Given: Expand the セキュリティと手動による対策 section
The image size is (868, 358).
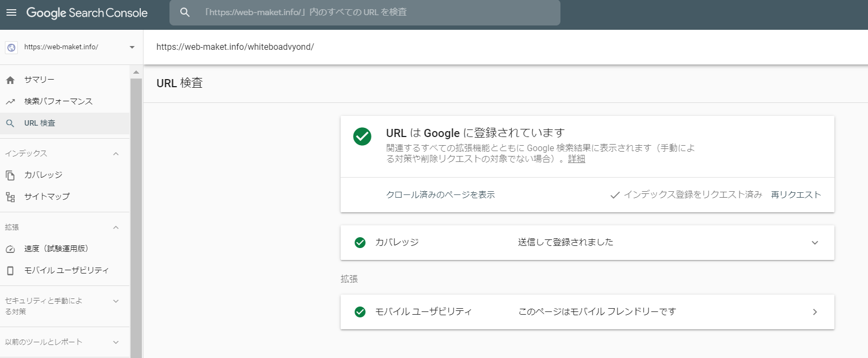Looking at the screenshot, I should [115, 301].
